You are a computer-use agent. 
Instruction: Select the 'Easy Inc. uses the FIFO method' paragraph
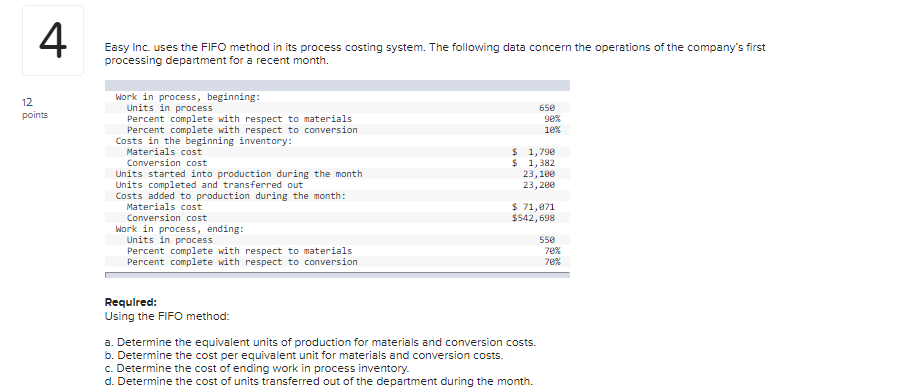pyautogui.click(x=435, y=53)
